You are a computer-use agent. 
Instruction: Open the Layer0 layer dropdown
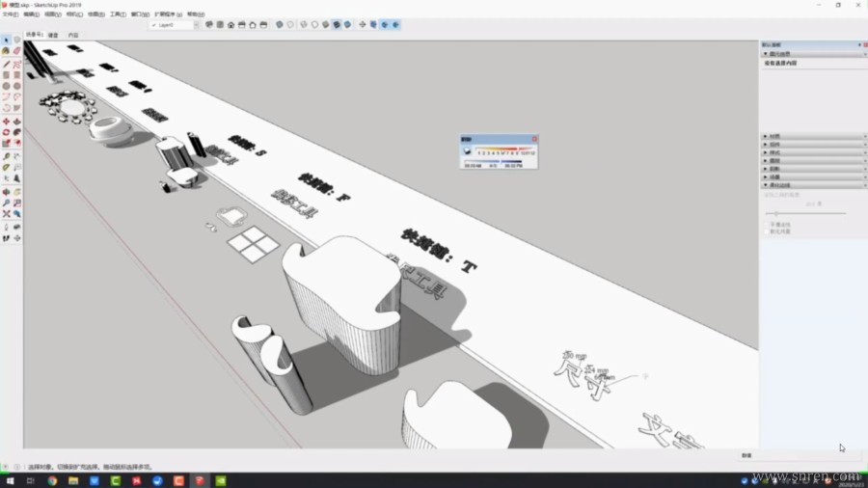(196, 25)
